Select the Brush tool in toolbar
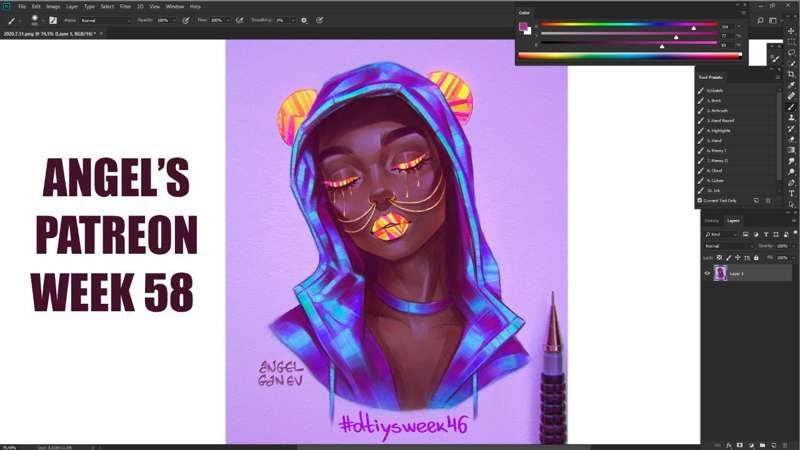The width and height of the screenshot is (800, 450). pyautogui.click(x=791, y=107)
